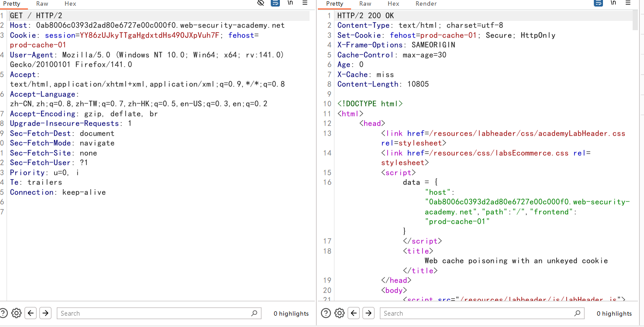The image size is (644, 327).
Task: Click the response Search input field
Action: click(x=476, y=313)
